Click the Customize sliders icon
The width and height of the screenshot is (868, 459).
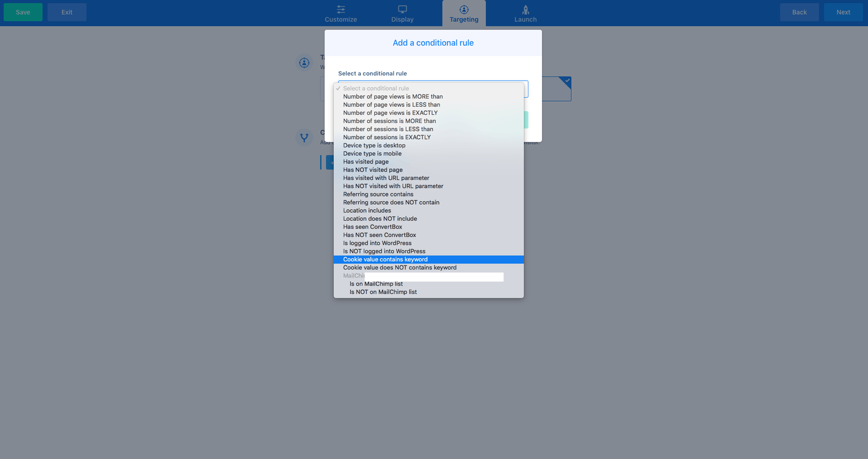(341, 9)
